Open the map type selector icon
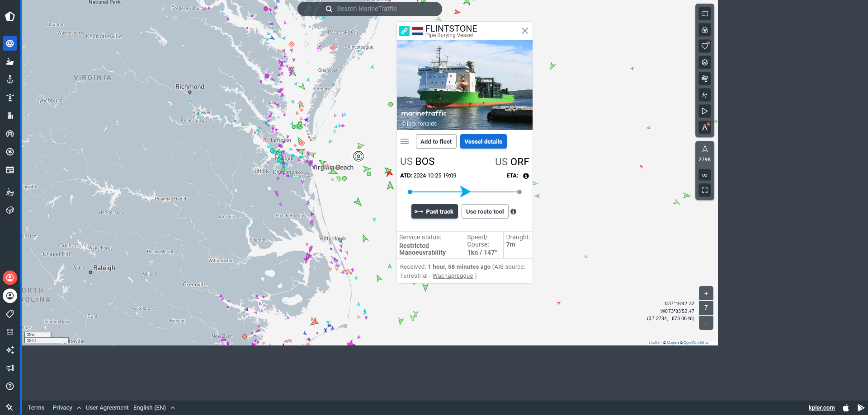868x415 pixels. click(x=705, y=14)
